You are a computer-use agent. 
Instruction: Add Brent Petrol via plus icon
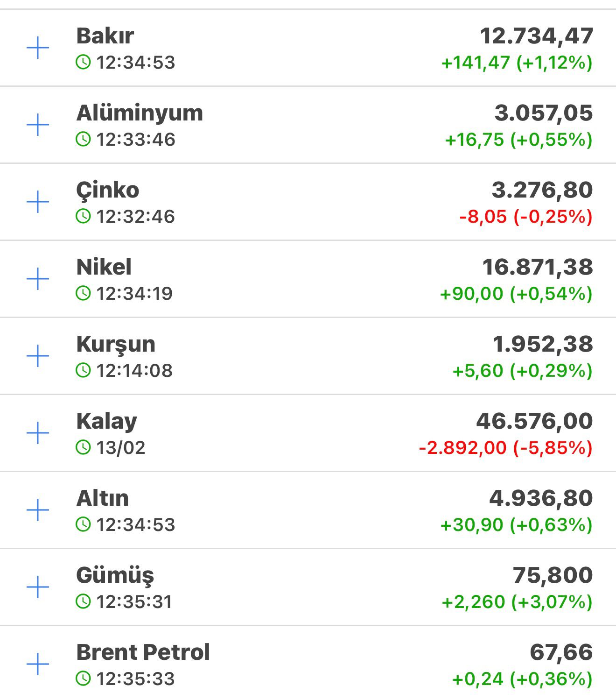(38, 664)
